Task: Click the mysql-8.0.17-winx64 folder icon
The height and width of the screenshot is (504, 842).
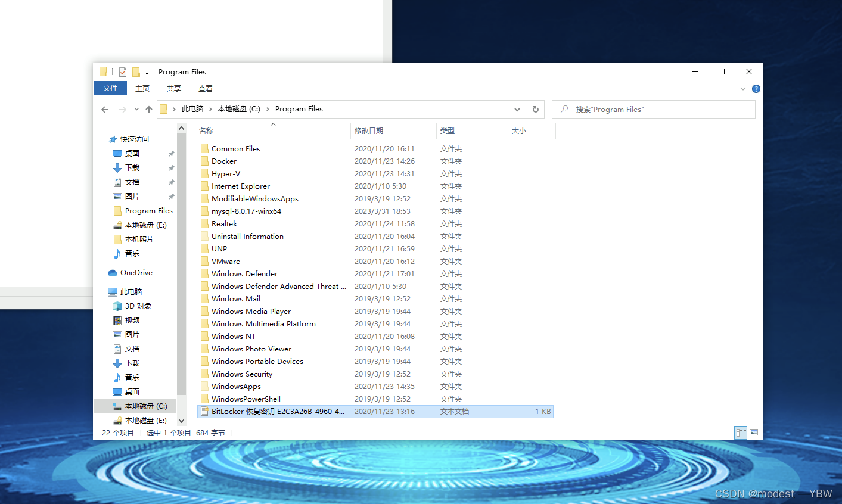Action: click(204, 211)
